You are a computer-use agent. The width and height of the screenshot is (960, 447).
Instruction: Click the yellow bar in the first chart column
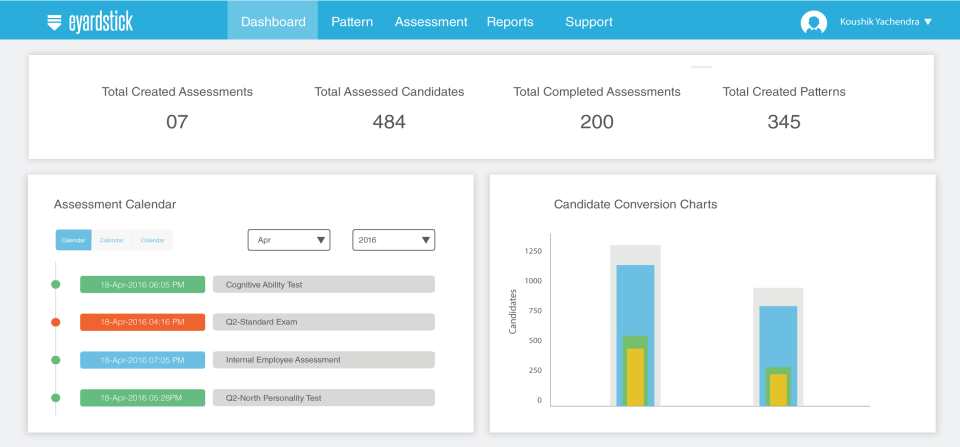click(x=636, y=377)
